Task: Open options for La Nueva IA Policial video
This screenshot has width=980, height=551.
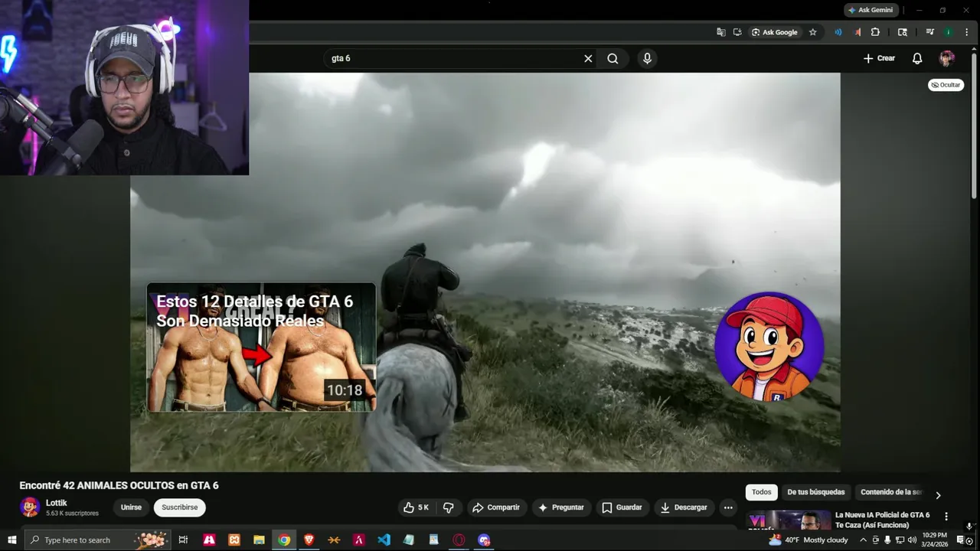Action: (946, 517)
